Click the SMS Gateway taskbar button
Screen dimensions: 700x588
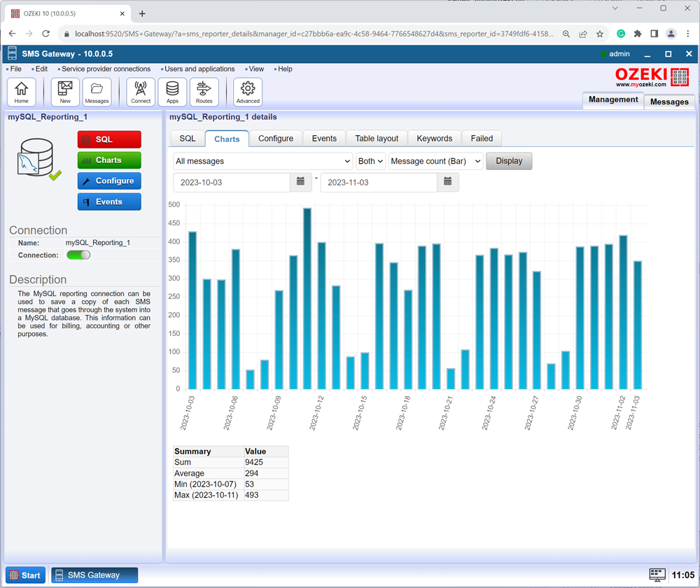click(x=94, y=575)
